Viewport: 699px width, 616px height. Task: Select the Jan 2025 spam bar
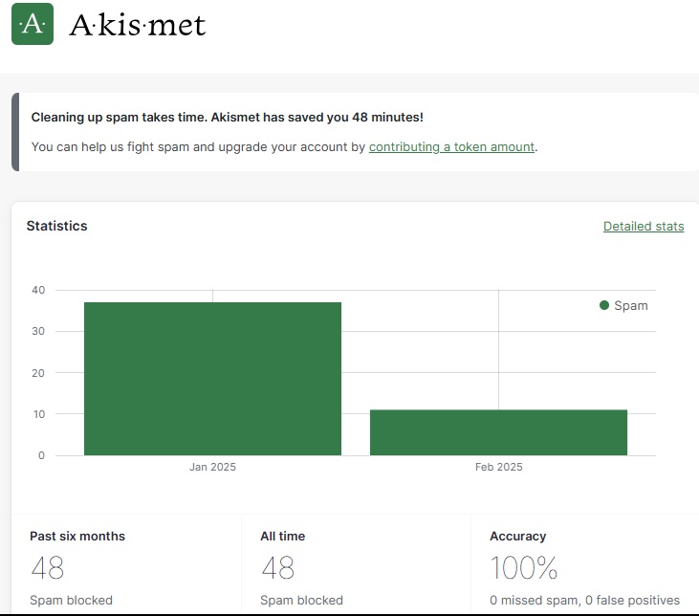pos(212,379)
